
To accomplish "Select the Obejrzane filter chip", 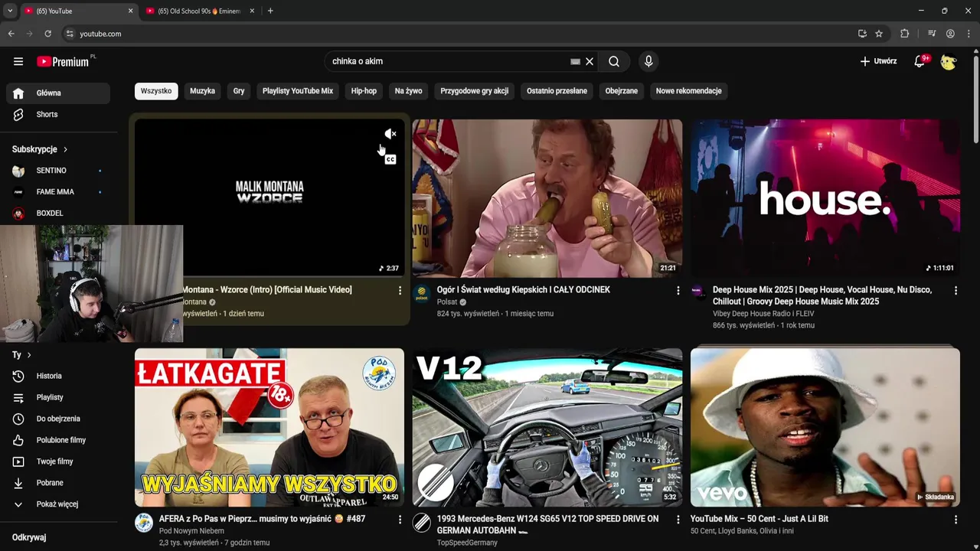I will click(622, 91).
